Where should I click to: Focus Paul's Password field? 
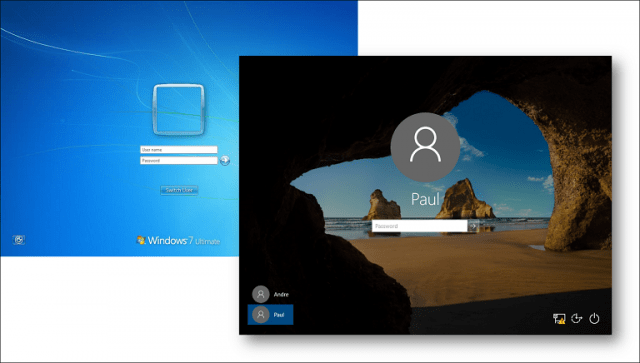pos(420,226)
